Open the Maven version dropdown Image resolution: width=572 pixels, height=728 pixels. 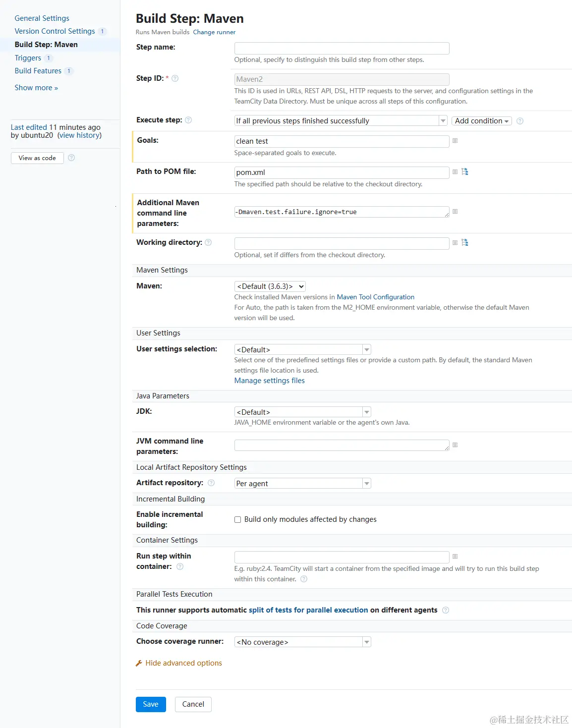(270, 286)
